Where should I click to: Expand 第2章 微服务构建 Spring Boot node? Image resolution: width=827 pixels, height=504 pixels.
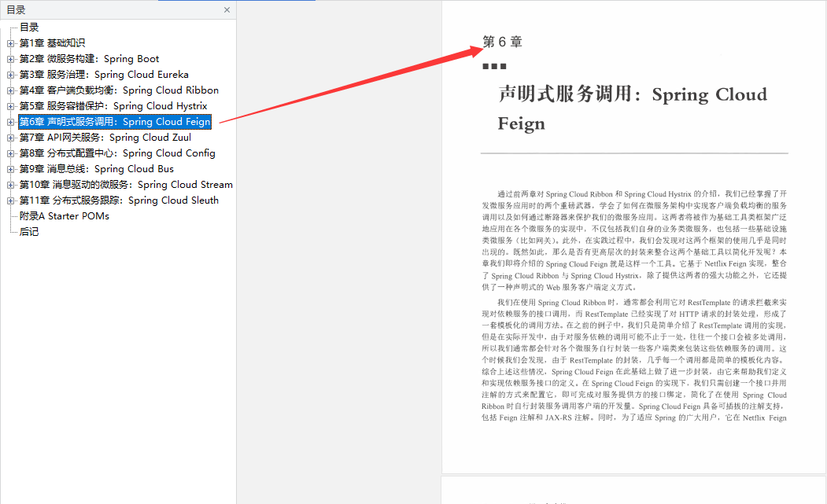tap(10, 59)
